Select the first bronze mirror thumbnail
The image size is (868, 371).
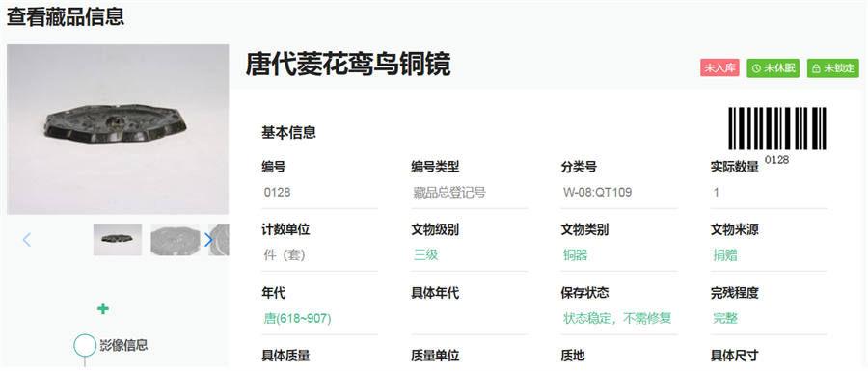118,239
